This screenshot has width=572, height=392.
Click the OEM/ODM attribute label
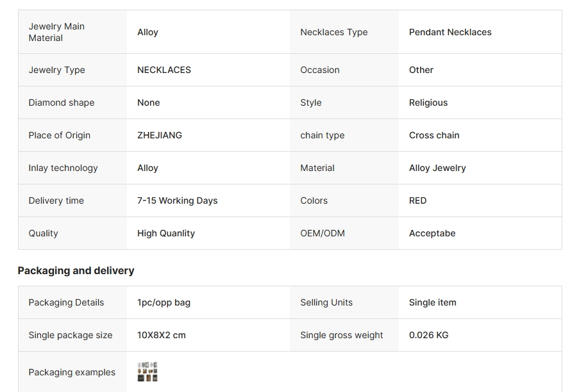point(323,234)
